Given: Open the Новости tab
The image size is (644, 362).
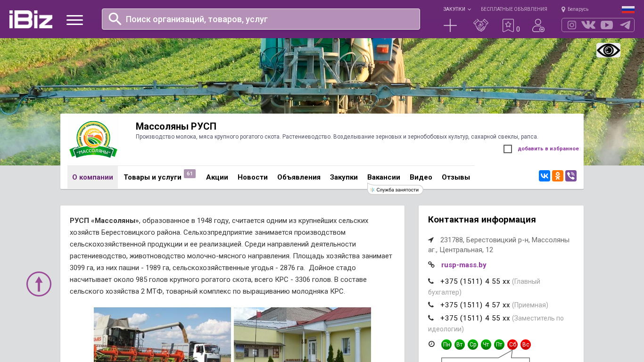Looking at the screenshot, I should [253, 177].
